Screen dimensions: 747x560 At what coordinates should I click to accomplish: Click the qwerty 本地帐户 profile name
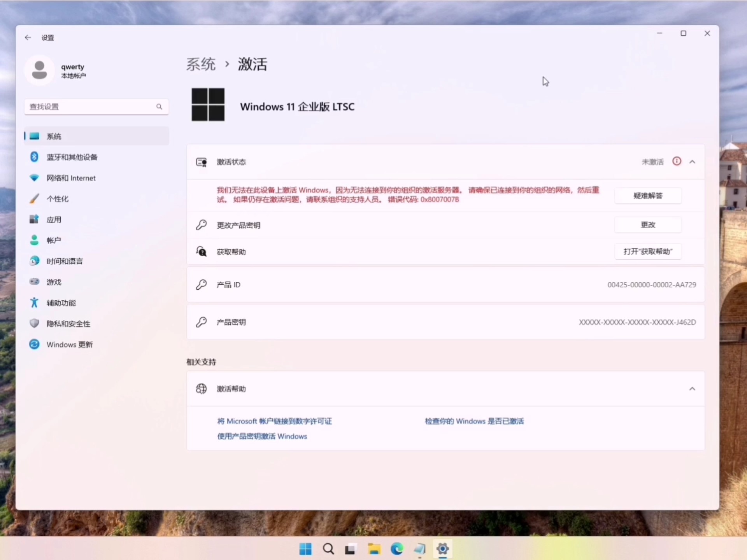(x=73, y=71)
